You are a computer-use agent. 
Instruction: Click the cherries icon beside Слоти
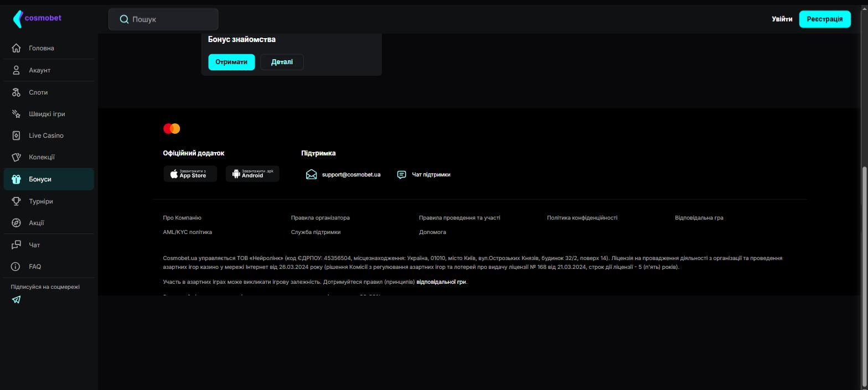pyautogui.click(x=17, y=92)
